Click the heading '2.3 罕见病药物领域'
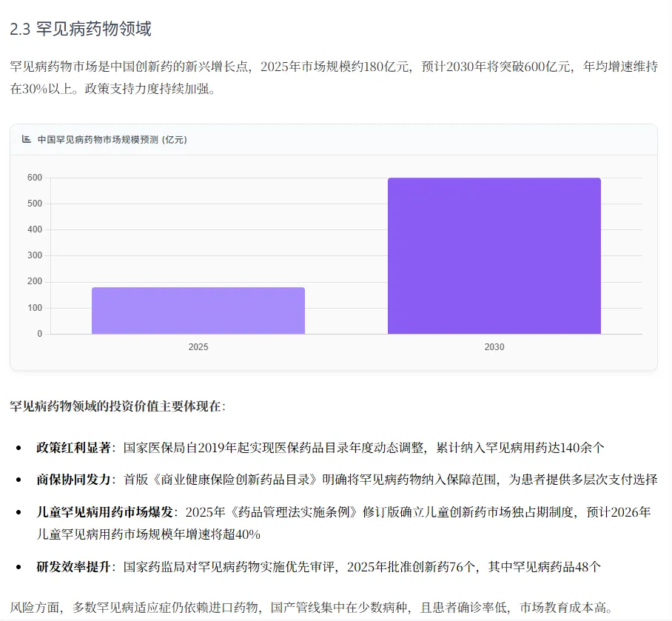The width and height of the screenshot is (672, 621). click(x=81, y=29)
